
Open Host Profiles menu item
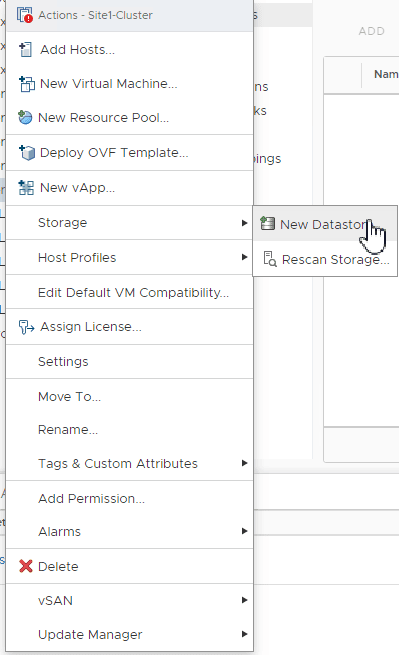tap(130, 257)
